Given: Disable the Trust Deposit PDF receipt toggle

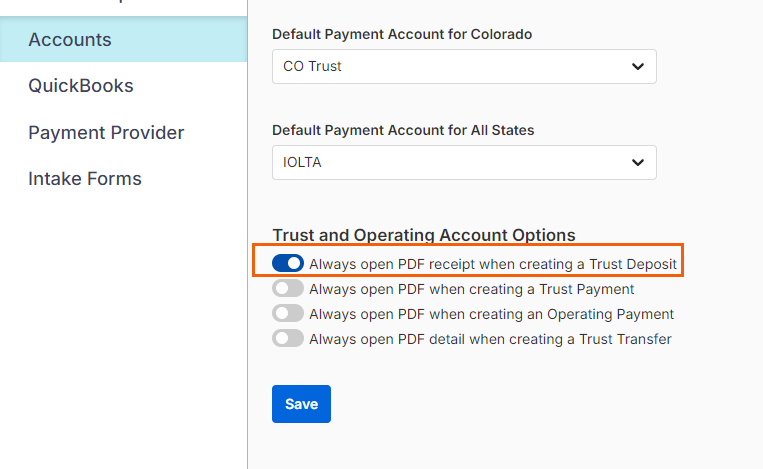Looking at the screenshot, I should tap(288, 264).
